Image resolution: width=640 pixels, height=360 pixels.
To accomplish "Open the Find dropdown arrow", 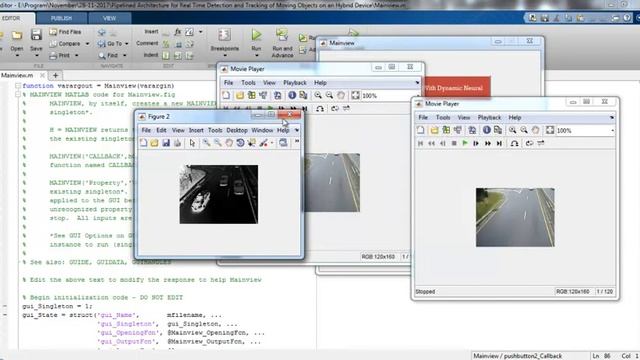I will coord(124,56).
